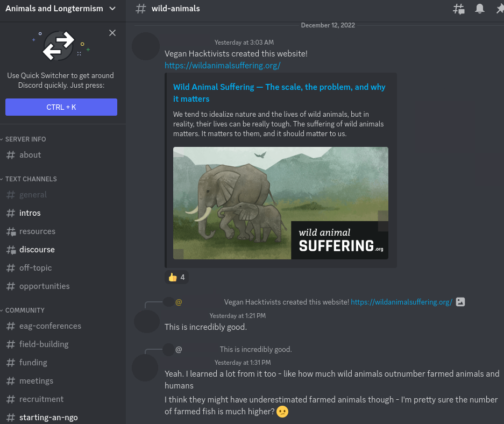The image size is (504, 424).
Task: Open the intros channel
Action: (x=30, y=213)
